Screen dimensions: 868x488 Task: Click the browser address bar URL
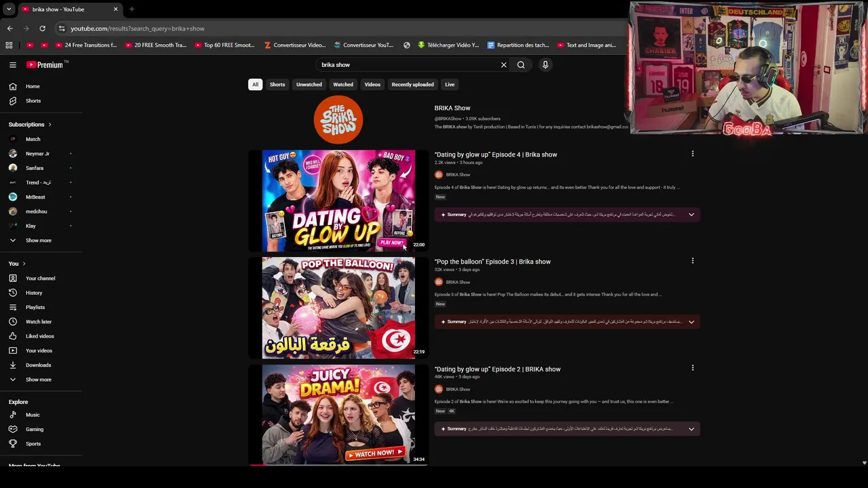(x=138, y=28)
